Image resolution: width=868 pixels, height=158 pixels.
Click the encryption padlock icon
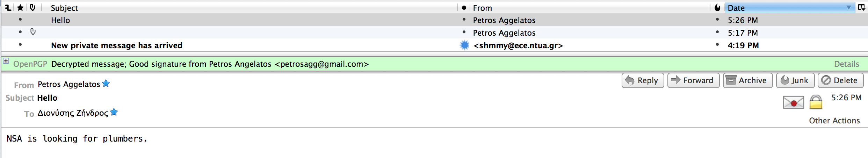tap(816, 102)
